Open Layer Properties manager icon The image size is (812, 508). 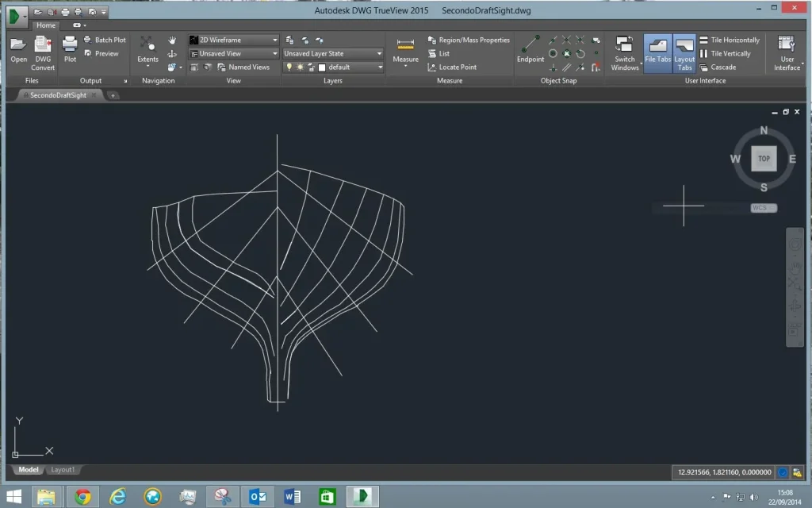pos(289,40)
